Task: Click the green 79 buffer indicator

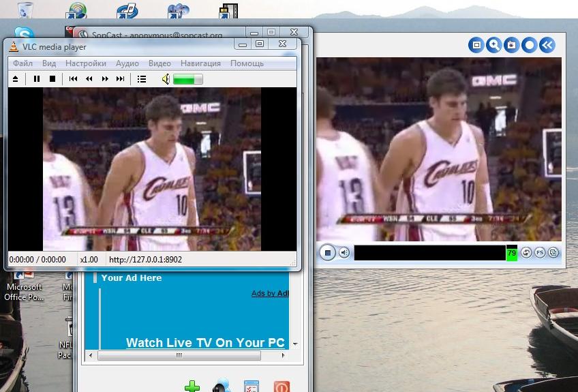Action: point(512,253)
